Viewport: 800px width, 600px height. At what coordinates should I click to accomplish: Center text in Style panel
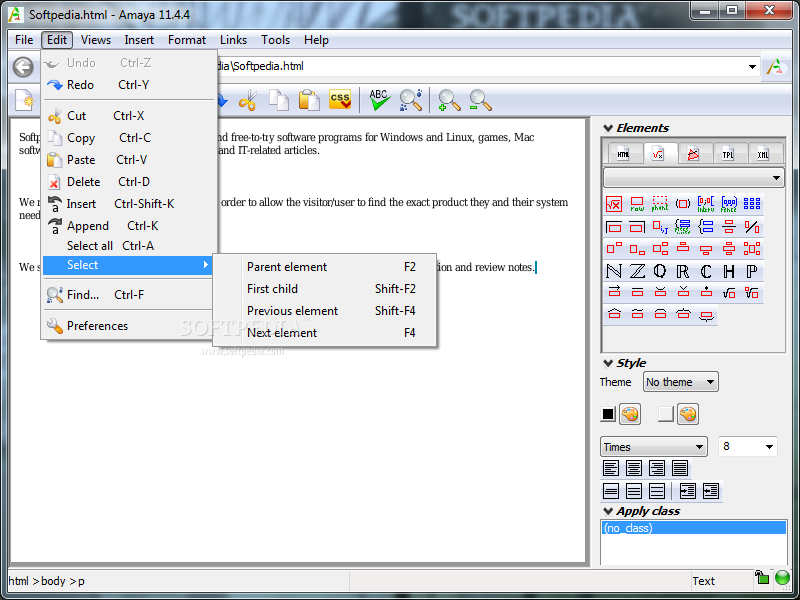coord(634,468)
